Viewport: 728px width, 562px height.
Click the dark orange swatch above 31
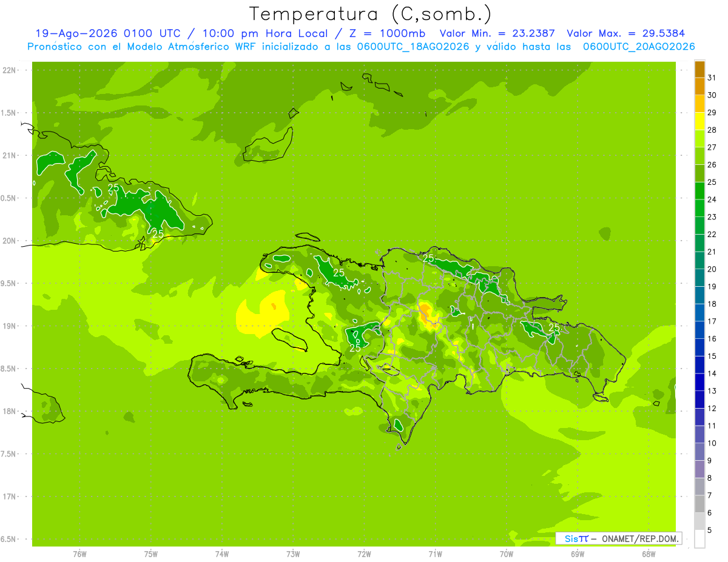pos(699,69)
